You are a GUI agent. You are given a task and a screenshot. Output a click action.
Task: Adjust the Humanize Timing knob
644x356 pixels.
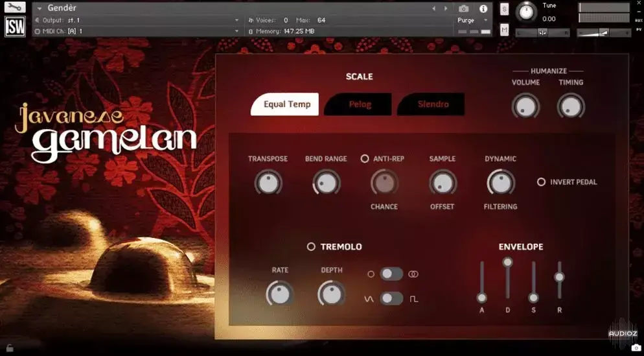[x=571, y=106]
